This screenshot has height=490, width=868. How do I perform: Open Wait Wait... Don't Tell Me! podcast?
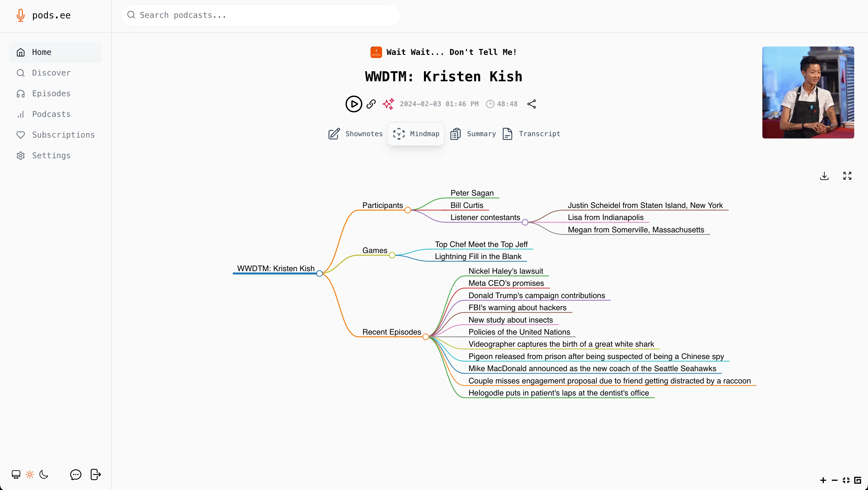point(451,52)
